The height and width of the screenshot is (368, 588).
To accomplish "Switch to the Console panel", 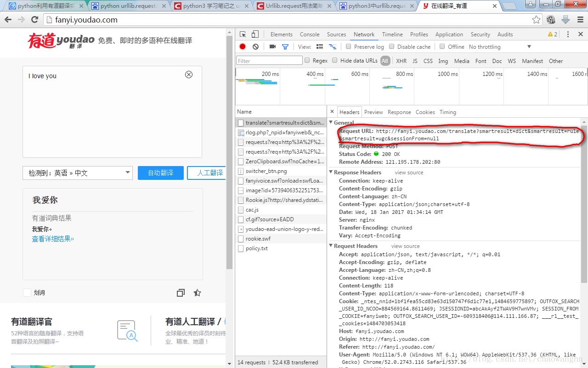I will (310, 34).
